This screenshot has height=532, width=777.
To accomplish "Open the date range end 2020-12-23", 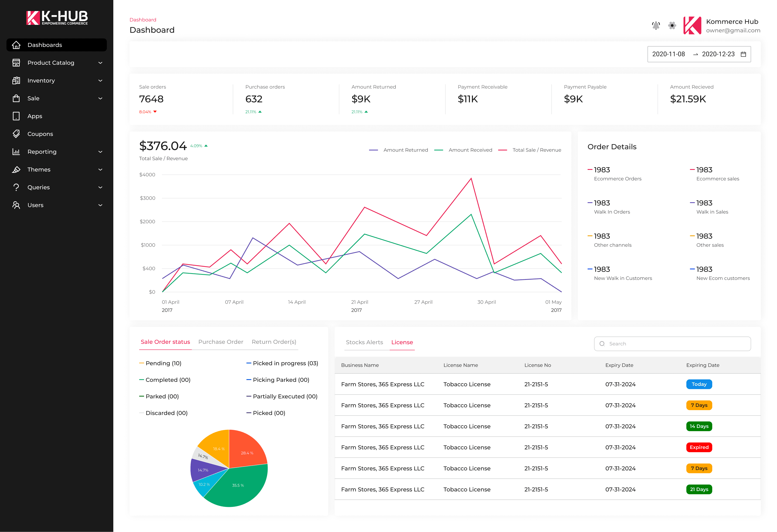I will [718, 54].
